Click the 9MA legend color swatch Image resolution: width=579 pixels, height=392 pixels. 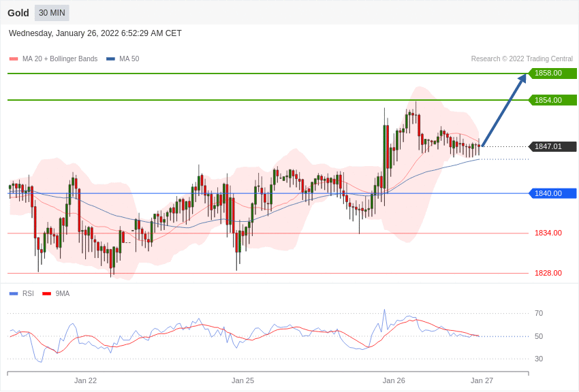point(47,294)
